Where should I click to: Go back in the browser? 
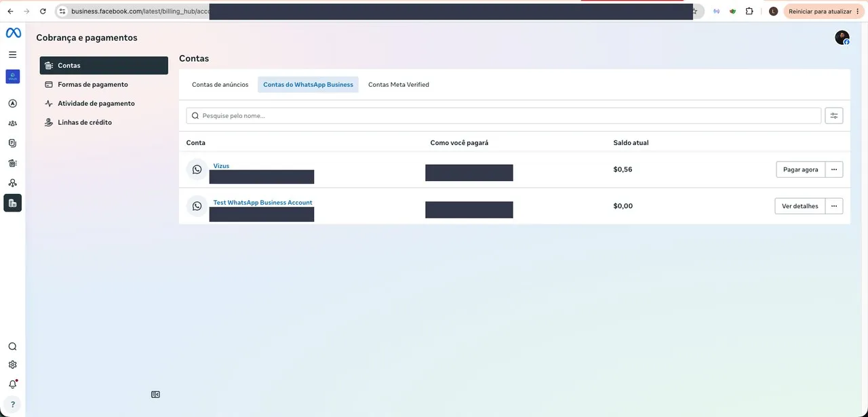point(10,12)
